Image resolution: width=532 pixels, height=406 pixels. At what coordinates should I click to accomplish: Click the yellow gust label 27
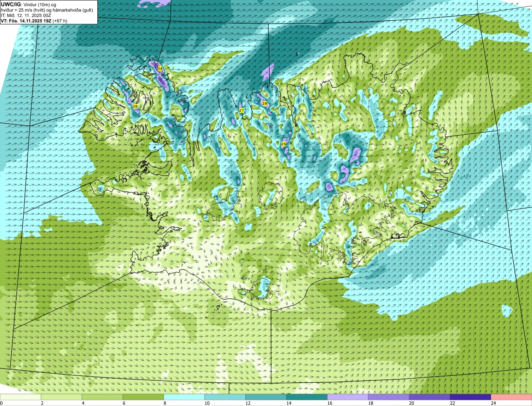pos(241,110)
